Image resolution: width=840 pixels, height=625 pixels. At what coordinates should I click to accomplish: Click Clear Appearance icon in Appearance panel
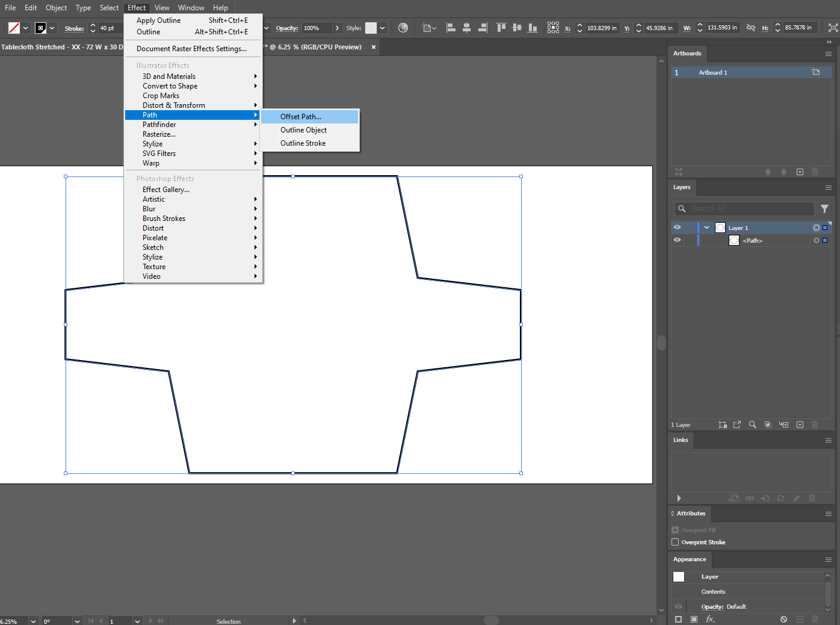click(x=783, y=619)
